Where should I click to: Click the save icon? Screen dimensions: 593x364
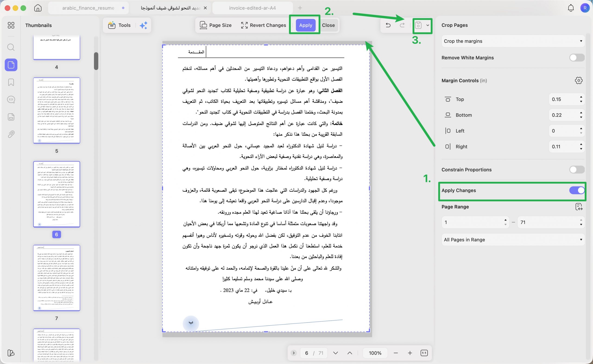tap(418, 25)
